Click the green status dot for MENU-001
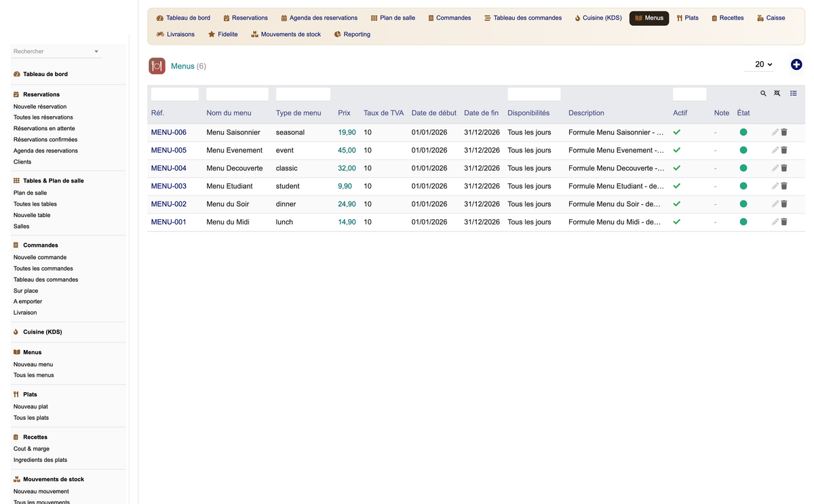This screenshot has width=814, height=504. [x=743, y=222]
